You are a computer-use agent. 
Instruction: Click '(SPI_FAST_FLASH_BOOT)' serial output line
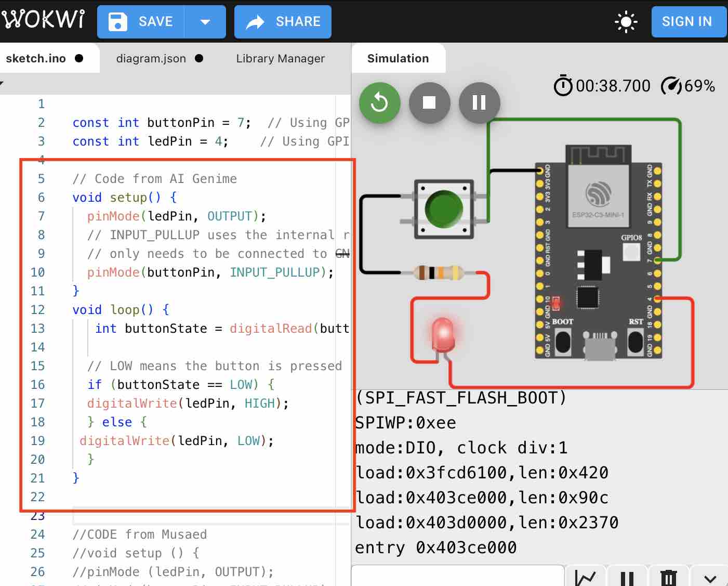(461, 398)
